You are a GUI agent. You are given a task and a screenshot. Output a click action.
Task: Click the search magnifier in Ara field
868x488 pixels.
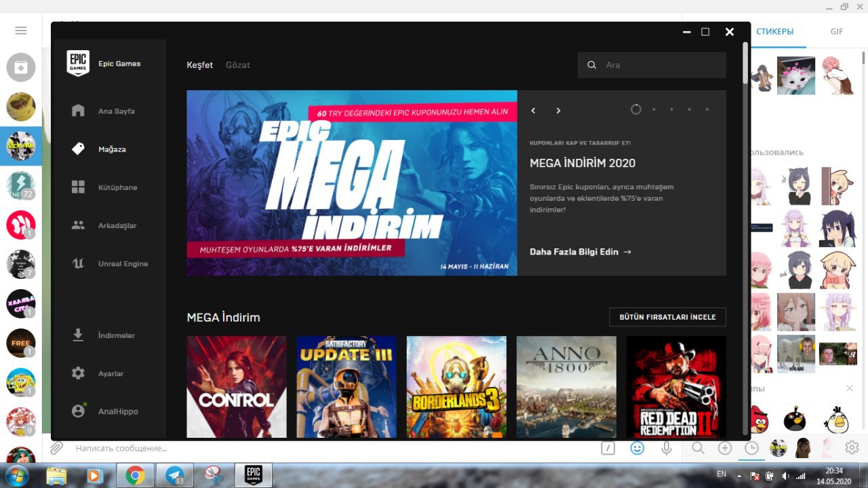click(x=592, y=65)
